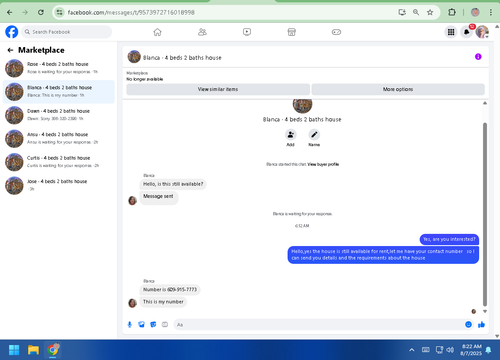Open the Windows Start menu
Viewport: 500px width, 360px height.
coord(14,350)
